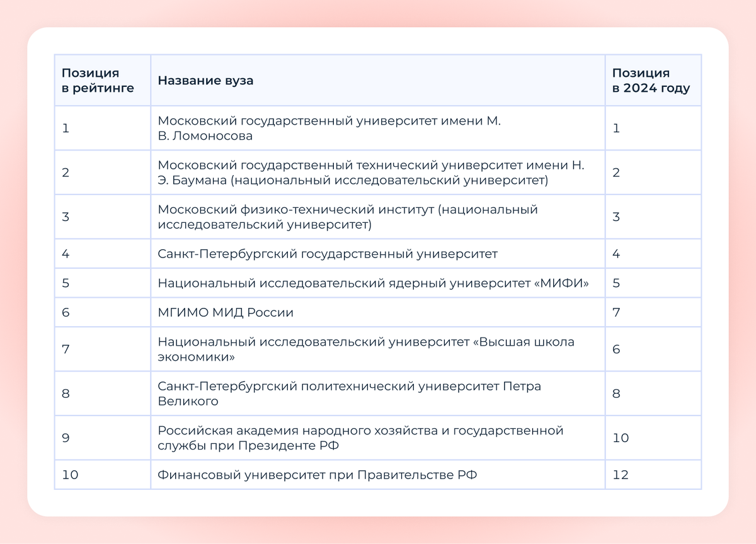Click 2024 position '5' for МИФИ
Image resolution: width=756 pixels, height=544 pixels.
[x=616, y=283]
